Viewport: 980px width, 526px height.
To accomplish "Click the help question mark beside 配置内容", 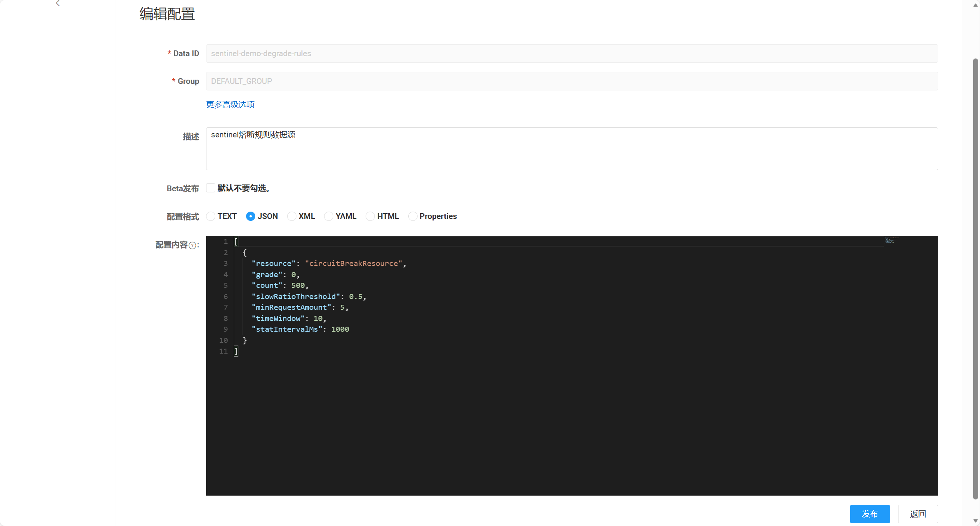I will tap(192, 245).
